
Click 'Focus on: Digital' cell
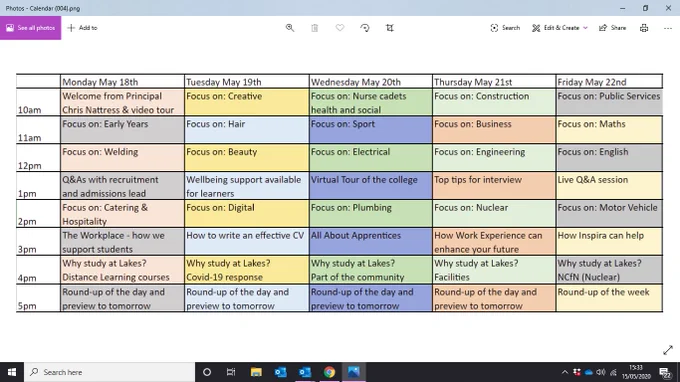tap(246, 213)
